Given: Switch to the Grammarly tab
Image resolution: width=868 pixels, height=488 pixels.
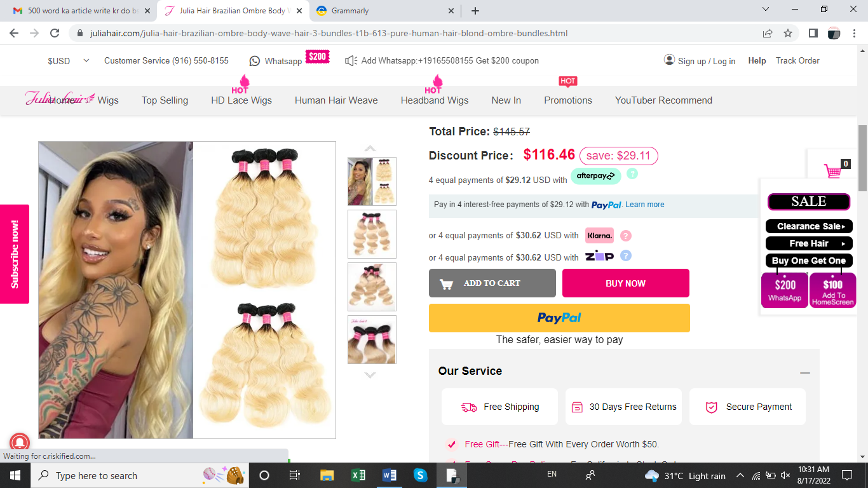Looking at the screenshot, I should pyautogui.click(x=385, y=11).
